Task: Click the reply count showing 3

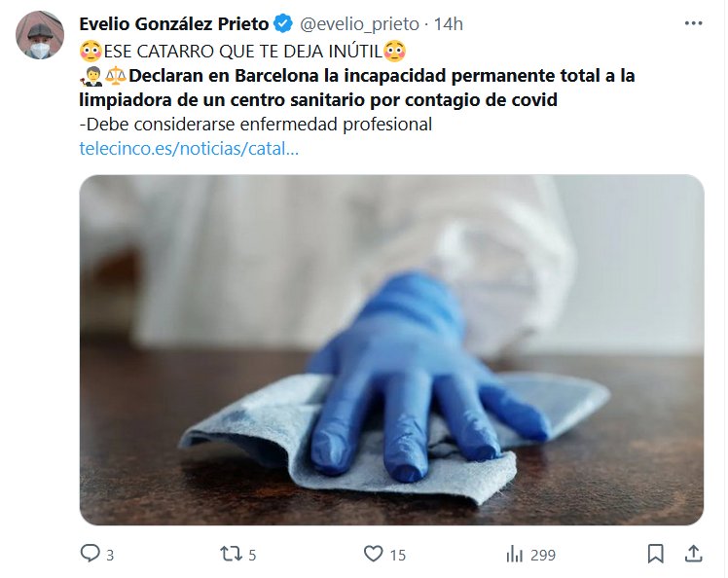Action: tap(110, 556)
